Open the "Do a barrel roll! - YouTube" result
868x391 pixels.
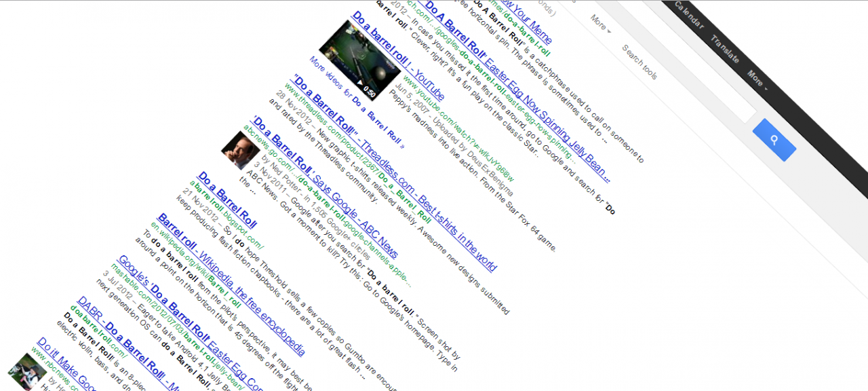(x=398, y=56)
